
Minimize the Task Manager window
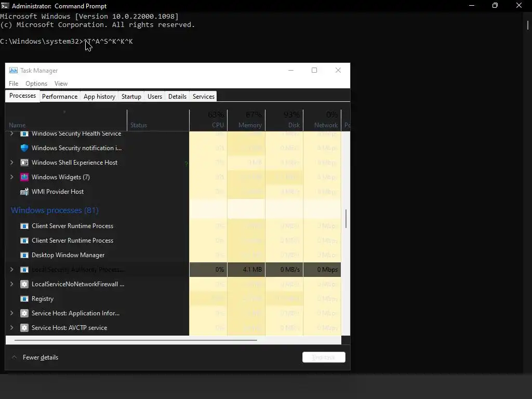291,70
